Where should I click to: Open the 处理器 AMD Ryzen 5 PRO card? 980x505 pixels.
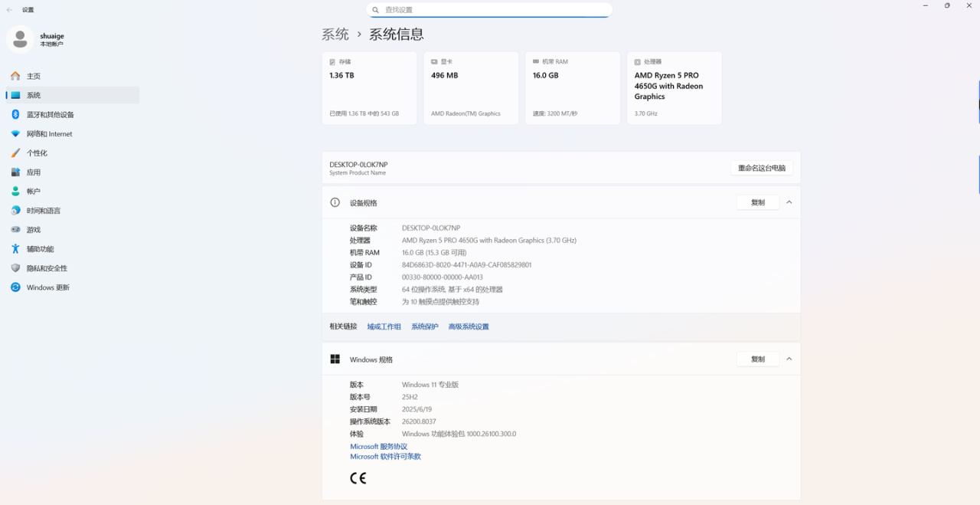tap(675, 88)
